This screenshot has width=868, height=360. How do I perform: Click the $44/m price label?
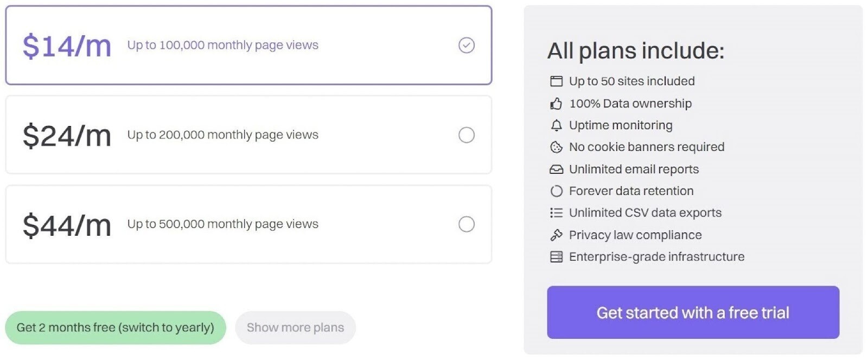pos(67,225)
